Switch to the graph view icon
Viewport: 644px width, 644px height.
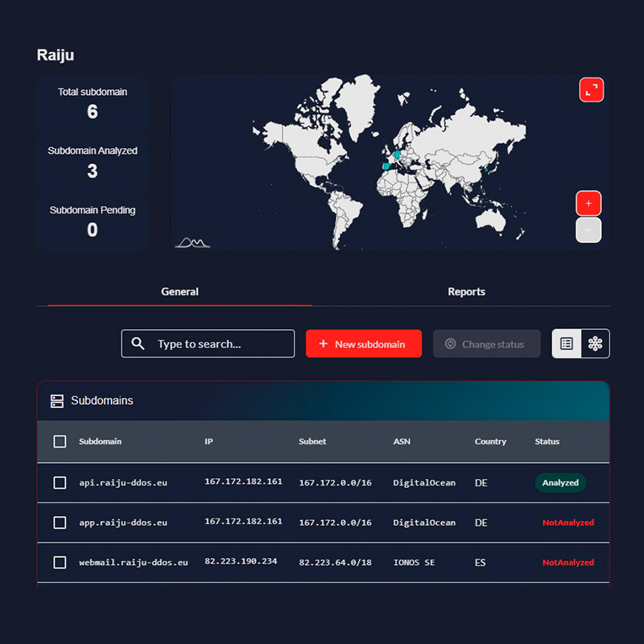595,344
